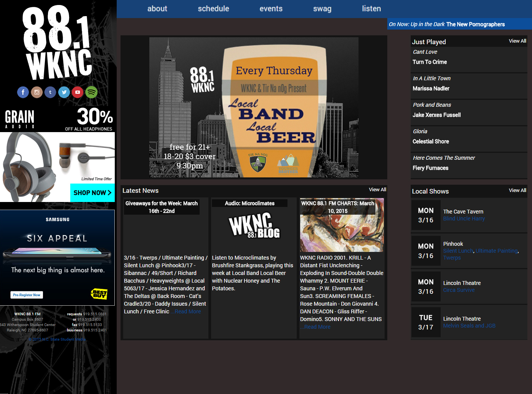Click Lincoln Theatre for MON 3/16 show
The width and height of the screenshot is (532, 394).
[462, 283]
